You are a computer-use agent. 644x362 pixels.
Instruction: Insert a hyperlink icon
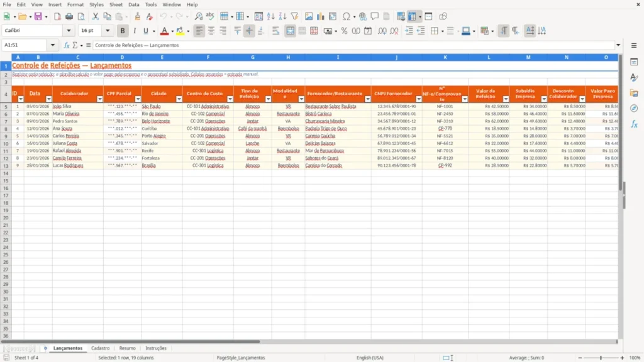[363, 16]
